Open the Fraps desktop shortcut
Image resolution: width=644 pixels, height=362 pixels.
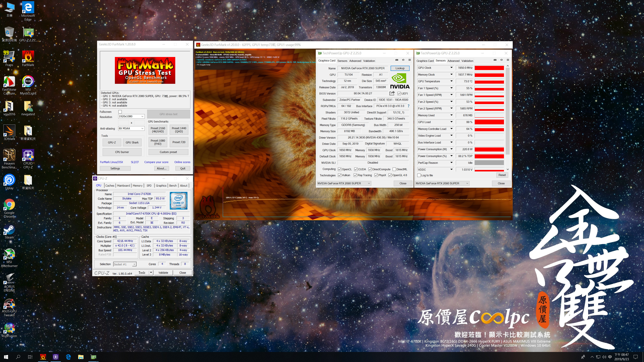[9, 58]
